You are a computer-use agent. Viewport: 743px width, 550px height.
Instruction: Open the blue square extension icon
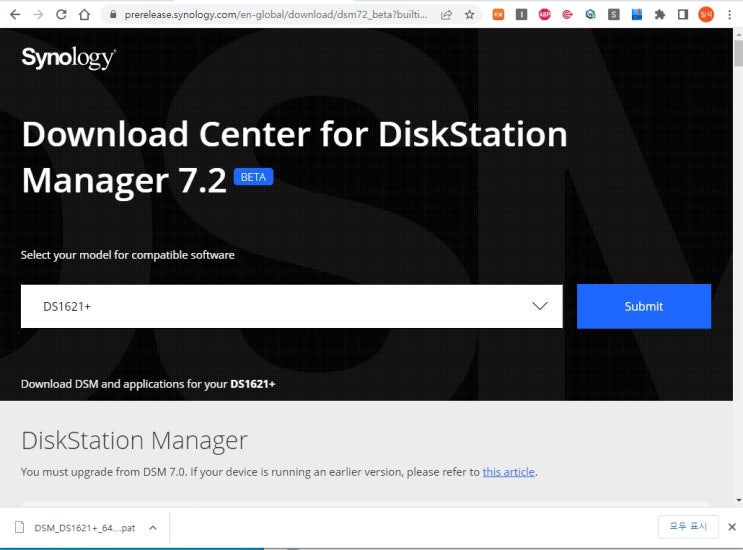pyautogui.click(x=637, y=15)
